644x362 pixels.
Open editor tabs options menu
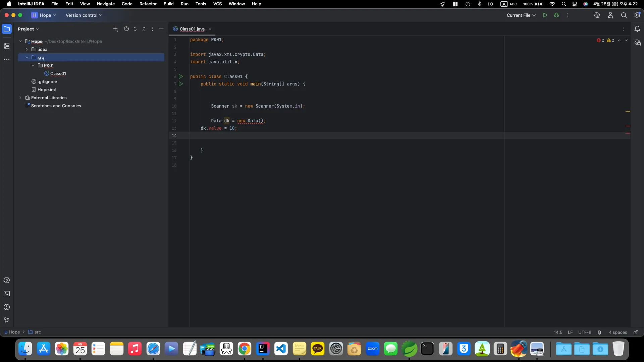pos(624,29)
